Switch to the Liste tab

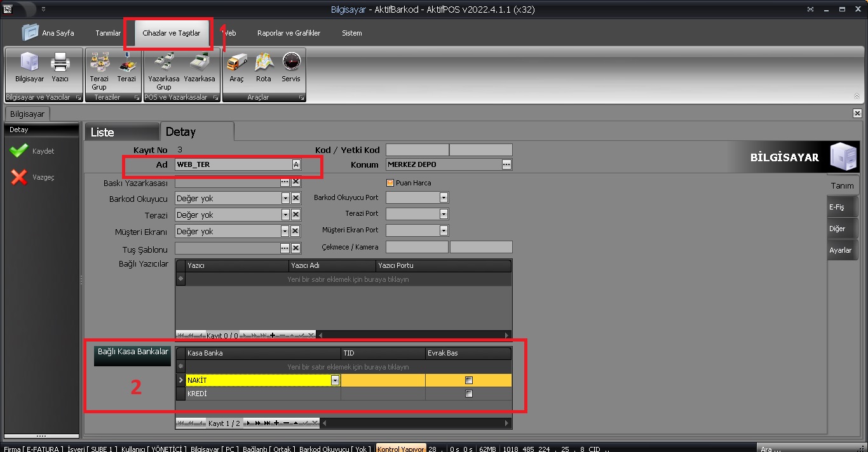click(121, 132)
